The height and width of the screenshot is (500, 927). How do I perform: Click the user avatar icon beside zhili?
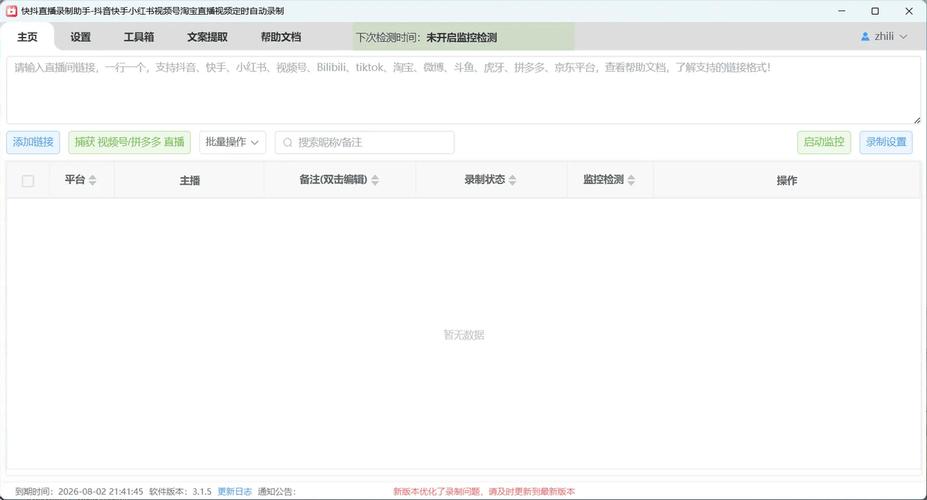pos(865,37)
